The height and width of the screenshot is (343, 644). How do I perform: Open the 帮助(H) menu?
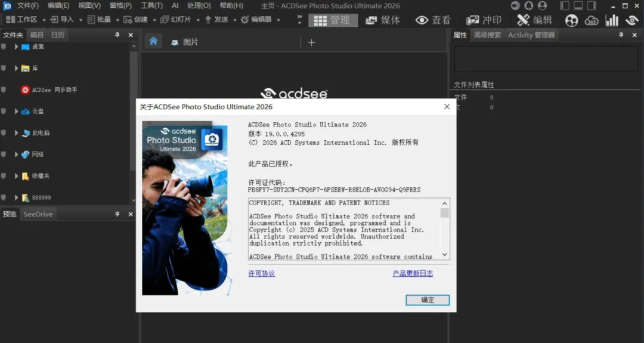(231, 6)
